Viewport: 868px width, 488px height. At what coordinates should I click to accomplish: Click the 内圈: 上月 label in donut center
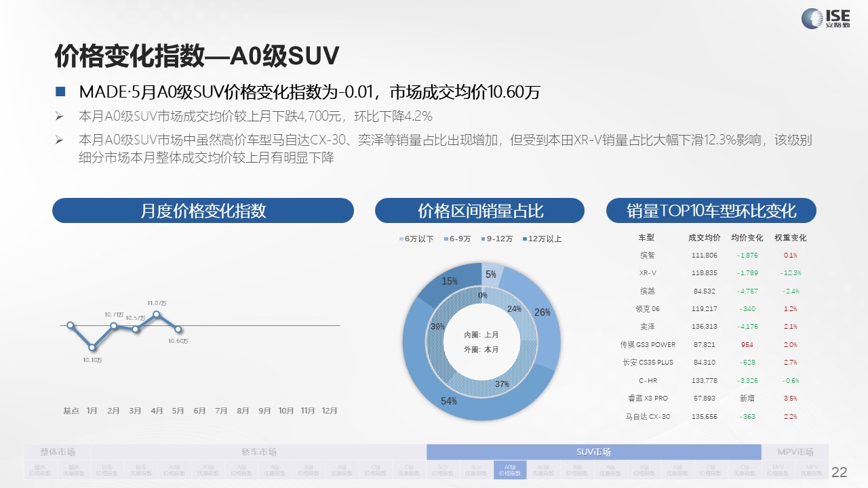pos(481,335)
